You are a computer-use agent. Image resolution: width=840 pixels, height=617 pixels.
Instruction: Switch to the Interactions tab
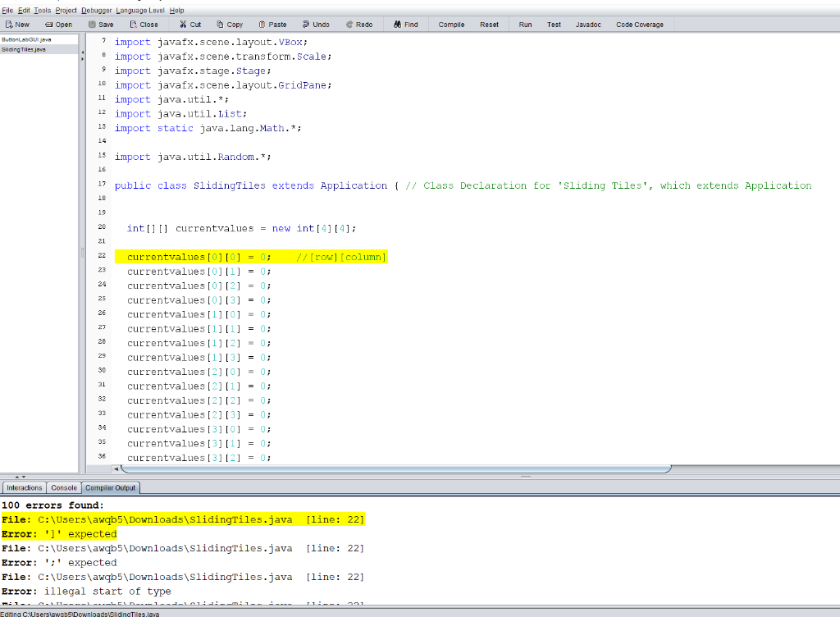click(24, 488)
